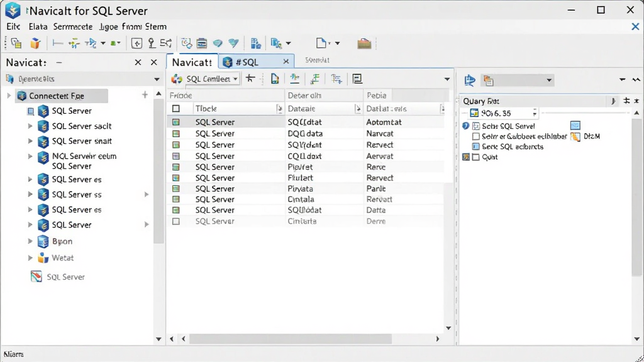Screen dimensions: 644x362
Task: Click the magnifier refresh icon in main toolbar
Action: pos(186,43)
